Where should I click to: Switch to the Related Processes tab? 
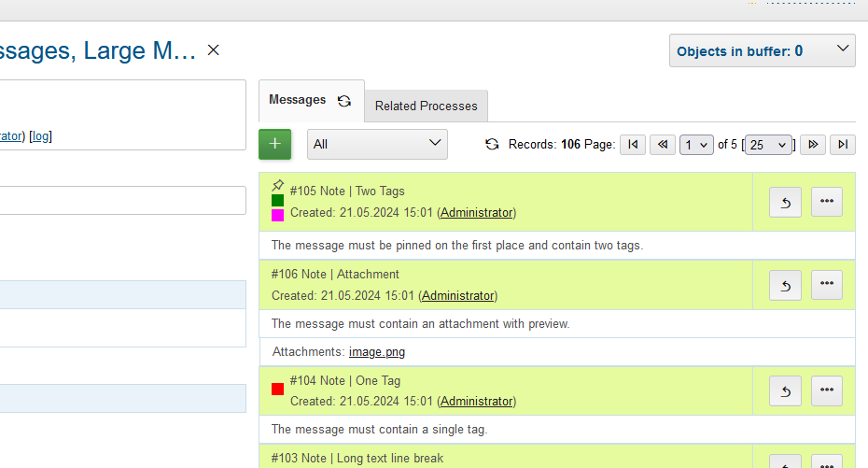click(x=426, y=106)
